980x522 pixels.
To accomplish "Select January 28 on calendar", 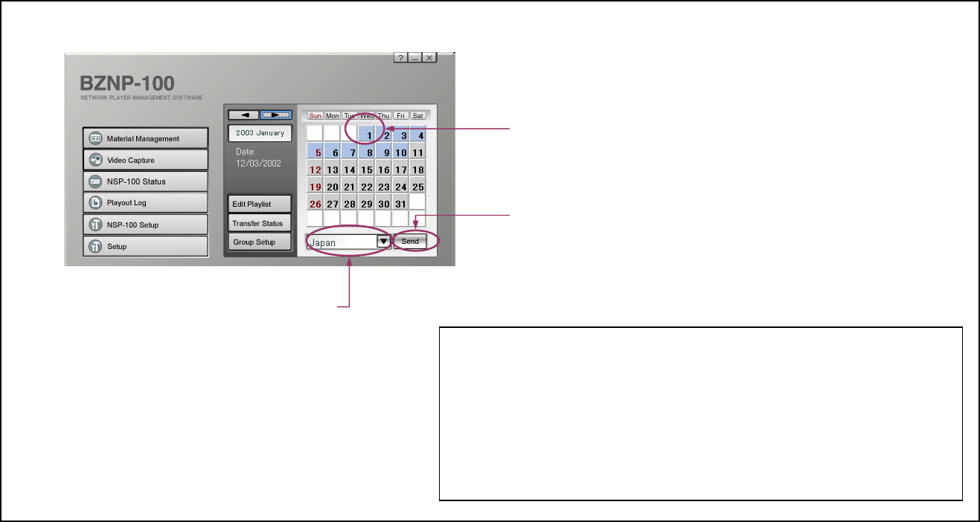I will [x=350, y=202].
